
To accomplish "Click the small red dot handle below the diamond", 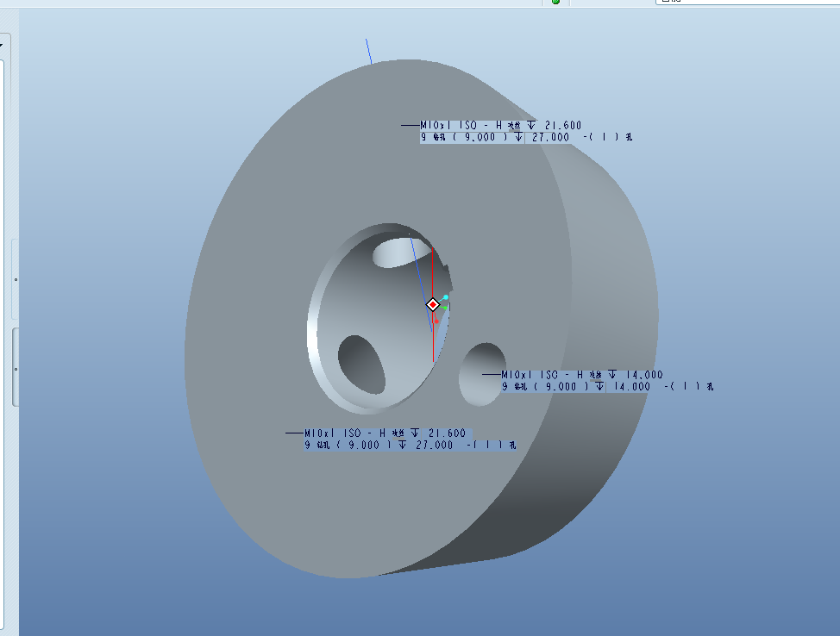I will (x=436, y=321).
